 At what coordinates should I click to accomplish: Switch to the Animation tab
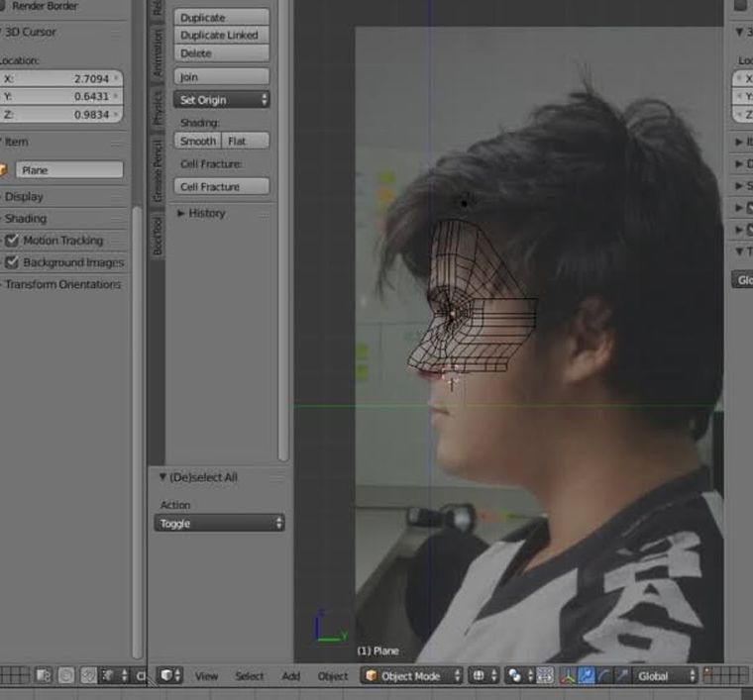tap(158, 52)
